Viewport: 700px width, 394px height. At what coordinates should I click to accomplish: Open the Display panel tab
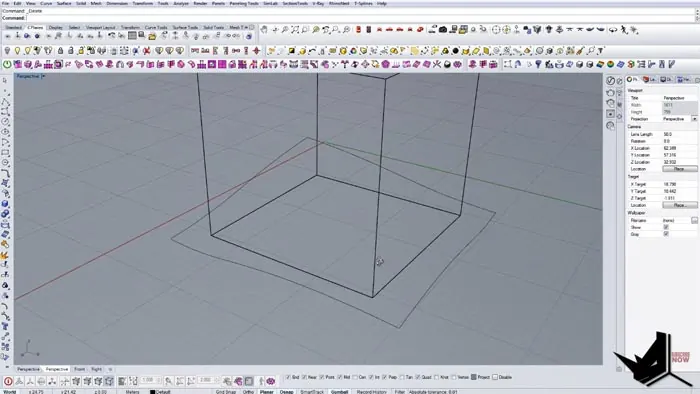(666, 79)
